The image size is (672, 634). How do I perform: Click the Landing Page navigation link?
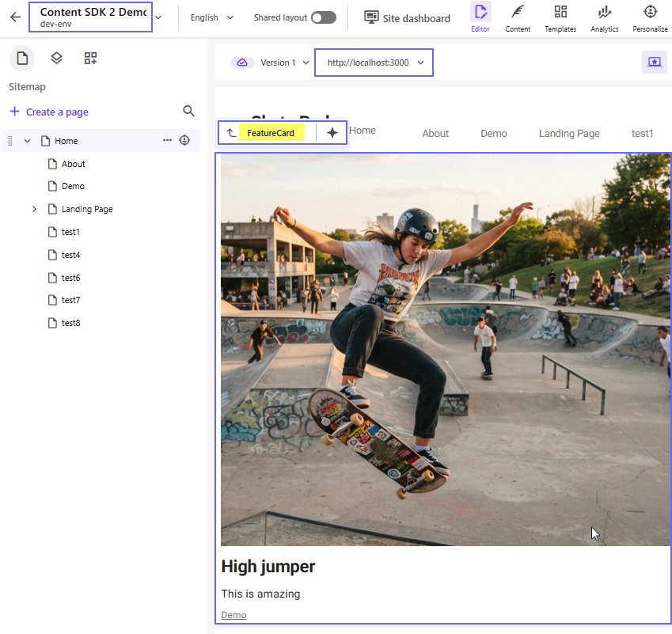pos(569,133)
